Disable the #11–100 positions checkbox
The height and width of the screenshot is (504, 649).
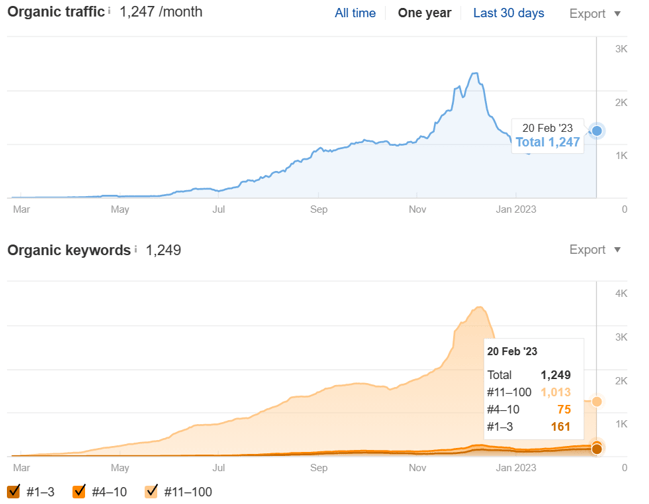(x=153, y=491)
